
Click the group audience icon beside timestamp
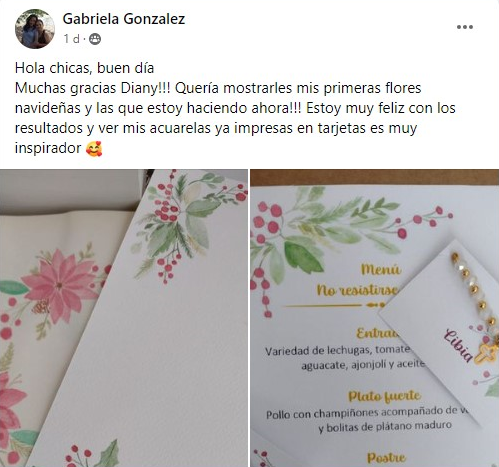pos(95,39)
